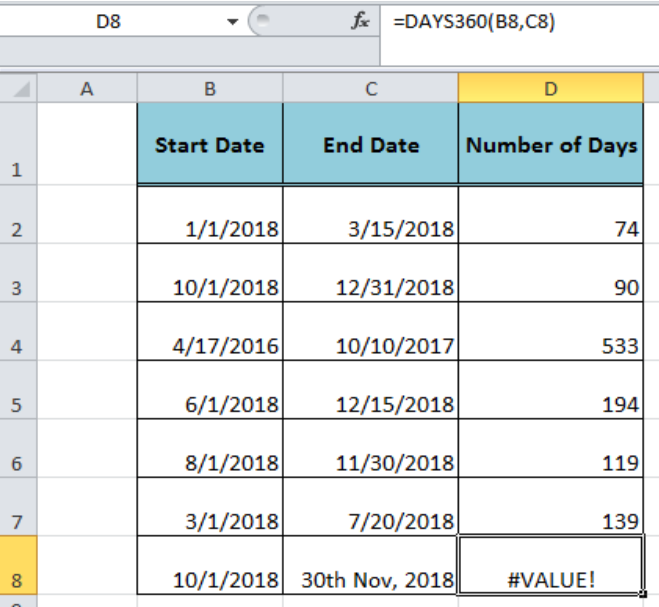Select highlighted row 8 header
659x607 pixels.
[x=18, y=565]
